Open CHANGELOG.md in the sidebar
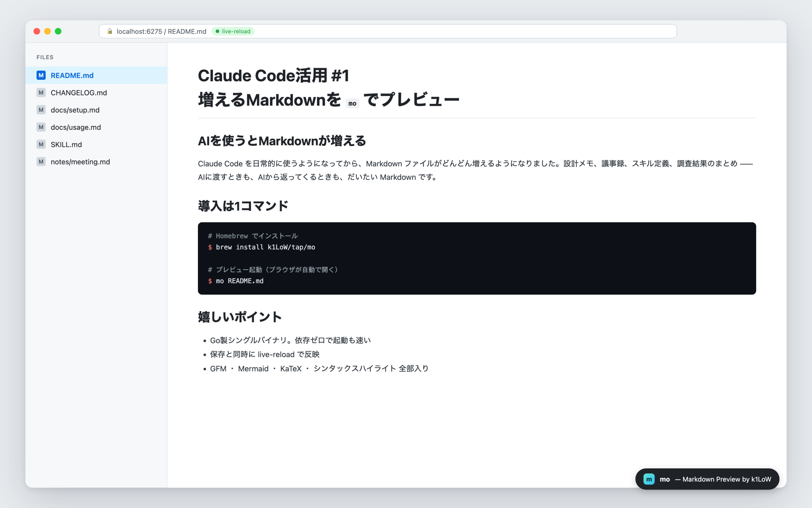 [96, 92]
